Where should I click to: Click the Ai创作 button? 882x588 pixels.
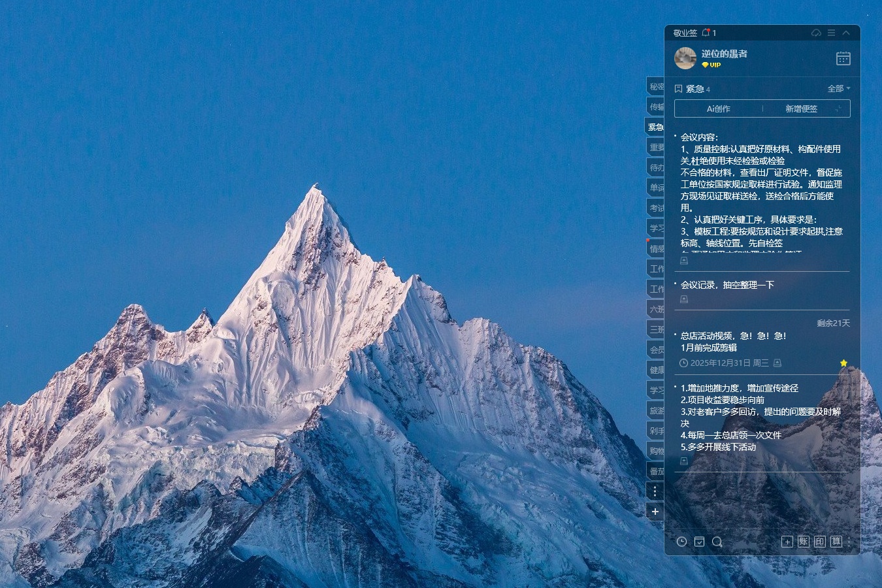point(718,109)
